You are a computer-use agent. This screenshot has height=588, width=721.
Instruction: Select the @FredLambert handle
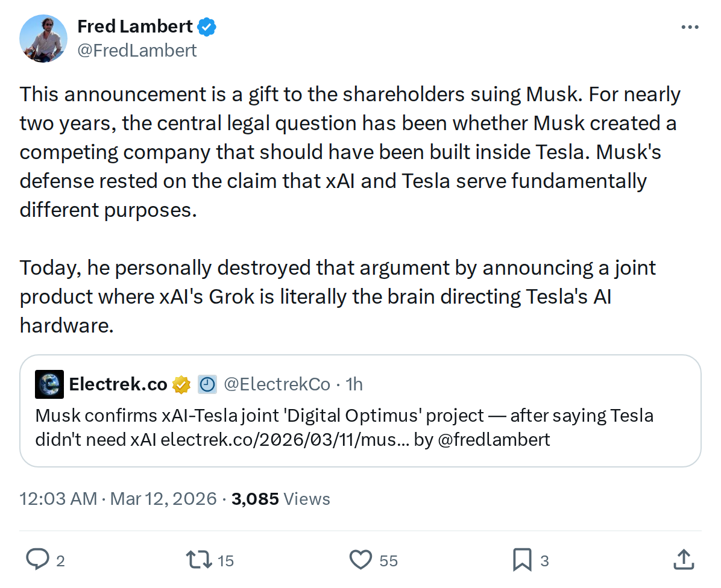point(137,50)
